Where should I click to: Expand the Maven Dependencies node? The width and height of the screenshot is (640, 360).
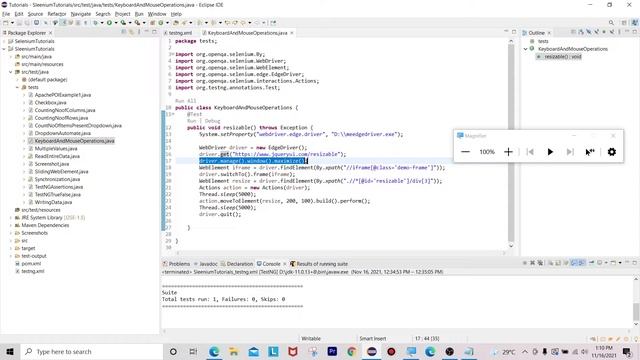pyautogui.click(x=11, y=225)
